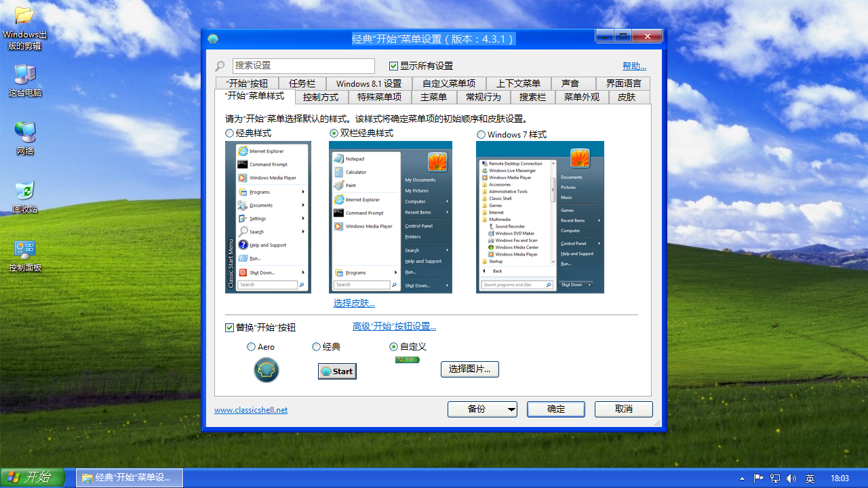This screenshot has height=488, width=868.
Task: Switch to 界面语言 tab
Action: pyautogui.click(x=623, y=83)
